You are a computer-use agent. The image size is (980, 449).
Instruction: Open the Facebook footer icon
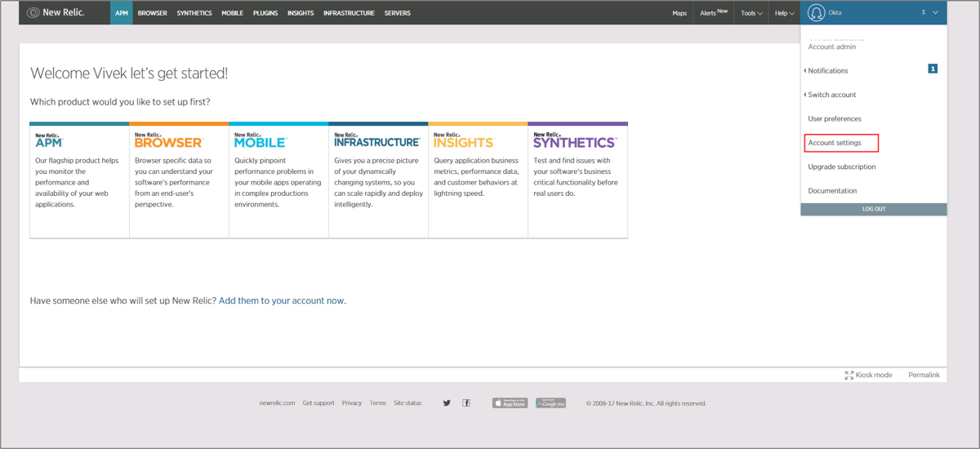click(x=466, y=403)
